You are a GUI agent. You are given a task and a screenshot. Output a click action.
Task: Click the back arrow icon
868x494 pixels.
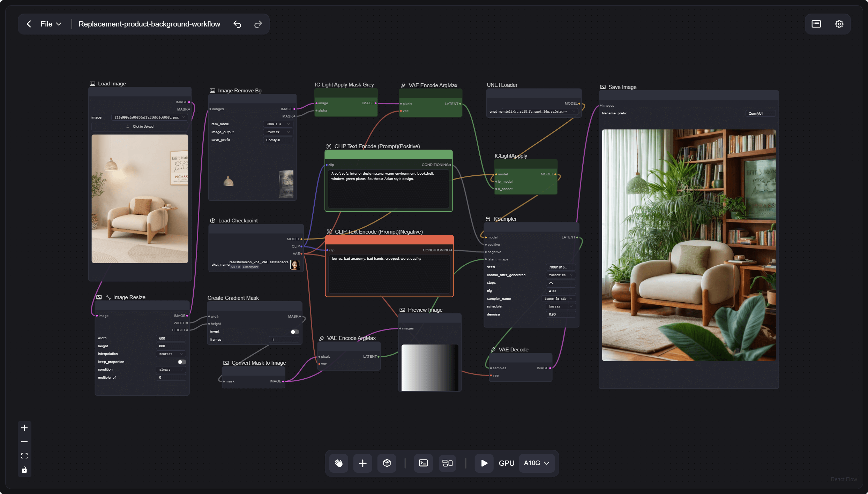pyautogui.click(x=29, y=24)
